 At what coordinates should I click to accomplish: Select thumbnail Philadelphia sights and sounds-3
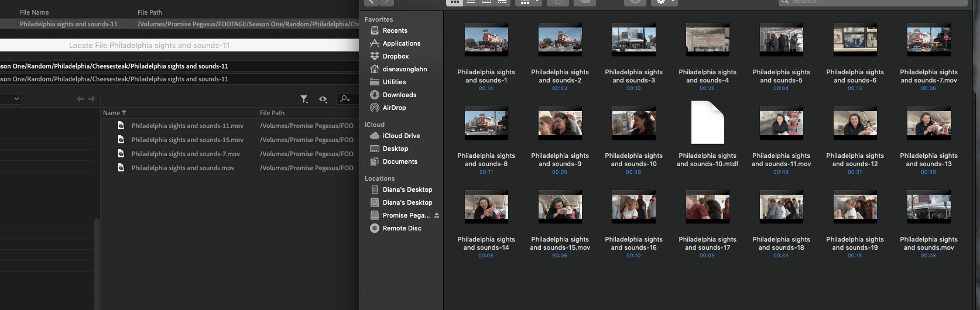(634, 40)
